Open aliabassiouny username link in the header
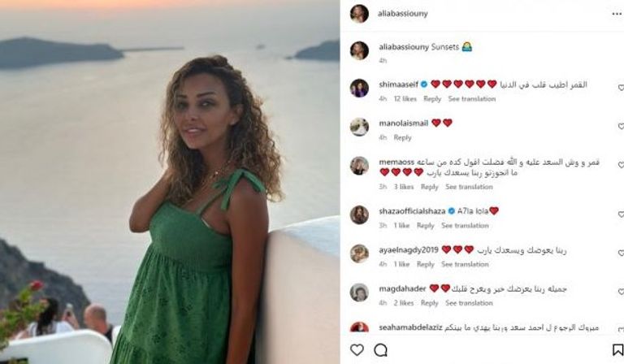 click(x=403, y=14)
